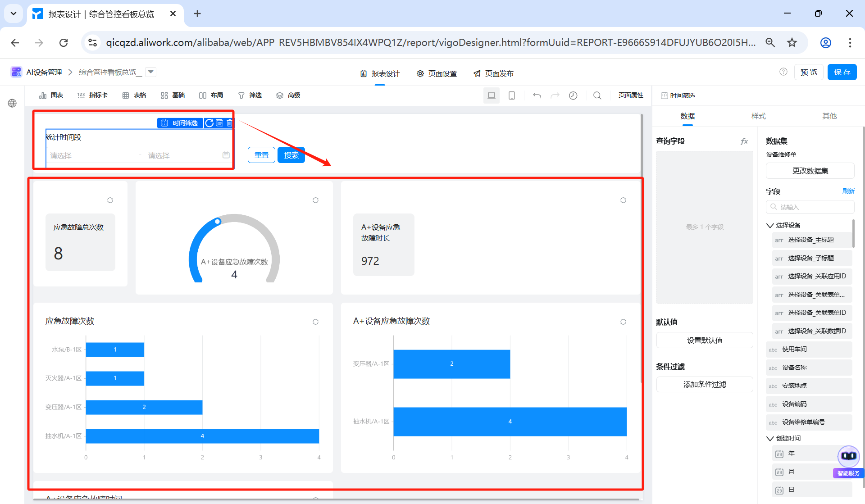
Task: Click the help question mark icon
Action: tap(783, 72)
